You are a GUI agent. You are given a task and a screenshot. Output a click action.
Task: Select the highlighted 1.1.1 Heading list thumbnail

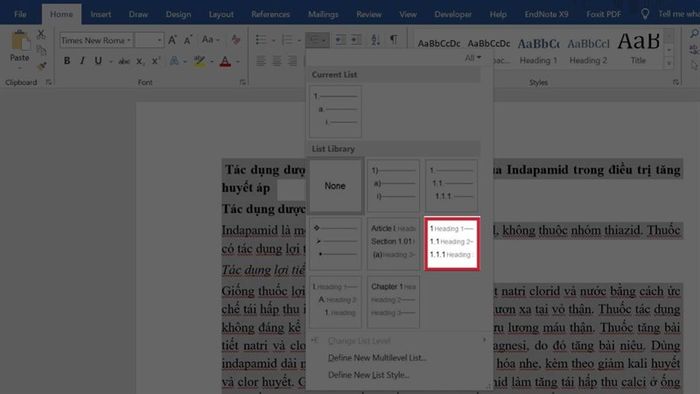pyautogui.click(x=452, y=244)
